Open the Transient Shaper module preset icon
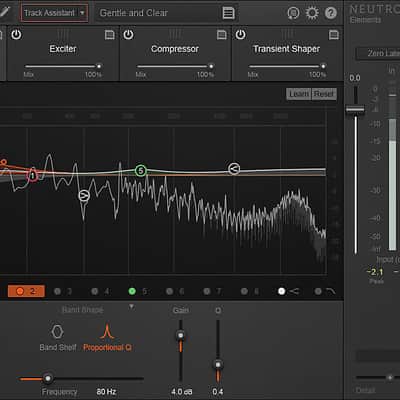 [x=334, y=35]
